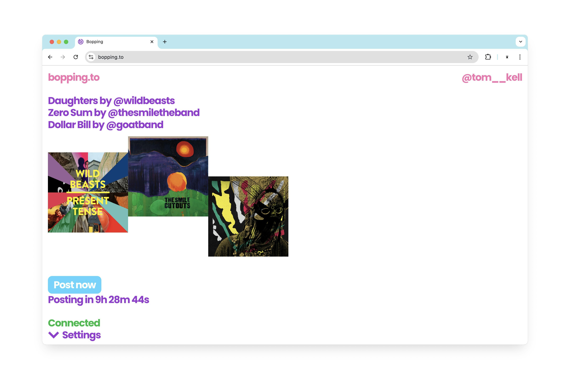This screenshot has width=570, height=392.
Task: Select The Smile Cutouts album cover
Action: 168,176
